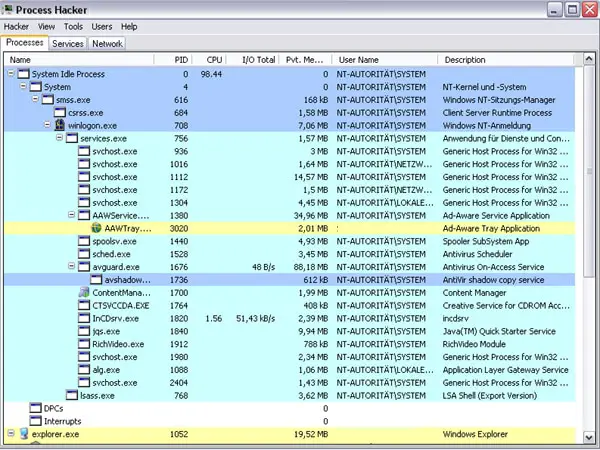Select the 98.44 CPU value
The image size is (600, 450).
[211, 74]
